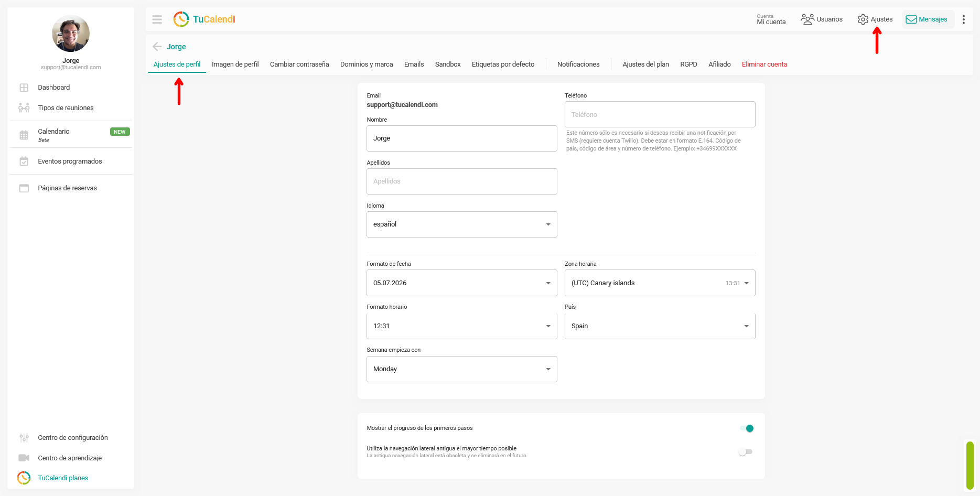Open the Zona horaria Canary islands dropdown
This screenshot has width=980, height=496.
[660, 283]
